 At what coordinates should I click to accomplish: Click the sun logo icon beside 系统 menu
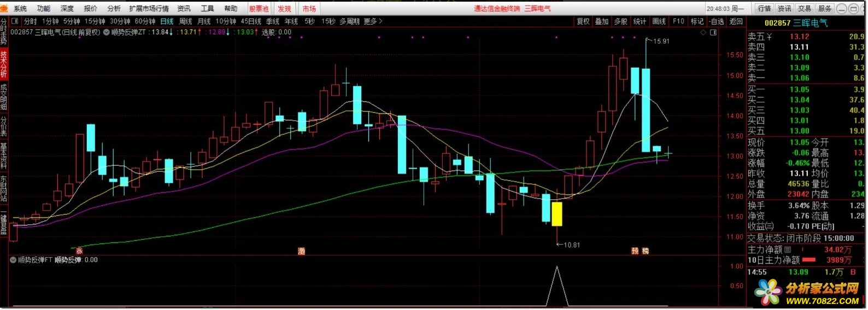pos(5,8)
